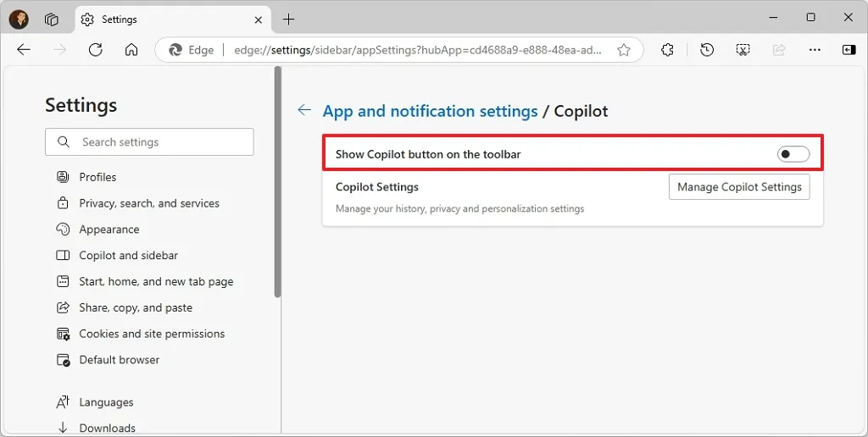Click the Edge logo in address bar
Viewport: 868px width, 437px height.
(175, 50)
